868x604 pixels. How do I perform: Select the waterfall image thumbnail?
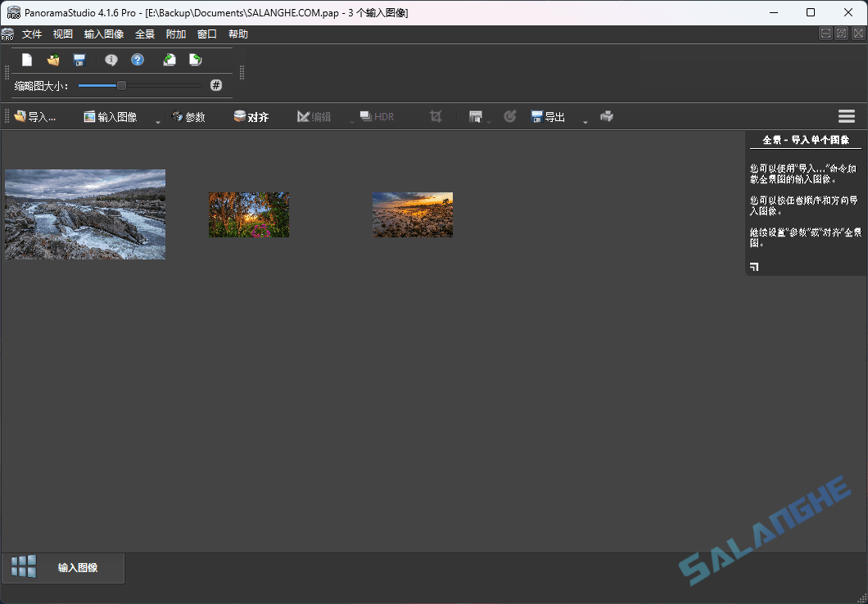[x=84, y=214]
